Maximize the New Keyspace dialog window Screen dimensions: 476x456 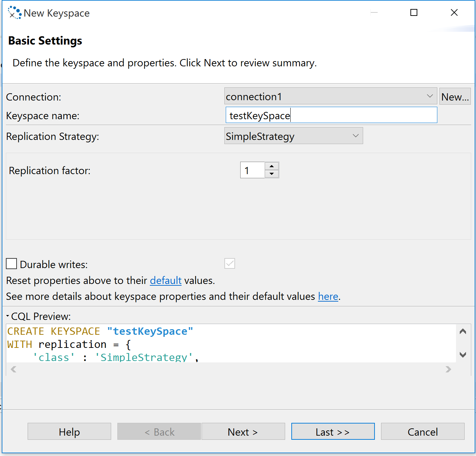(x=414, y=13)
